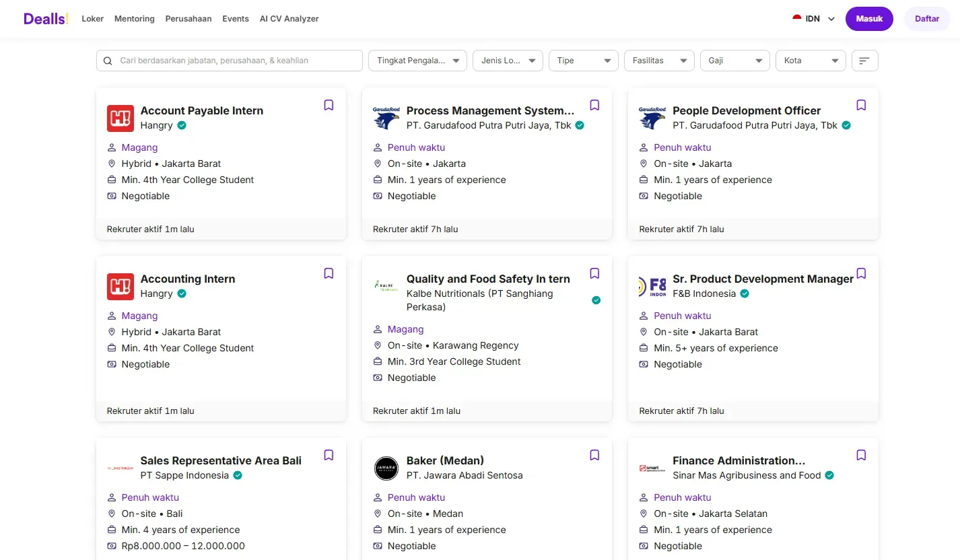Viewport: 960px width, 560px height.
Task: Click verified badge beside PT Sappe Indonesia
Action: [x=238, y=475]
